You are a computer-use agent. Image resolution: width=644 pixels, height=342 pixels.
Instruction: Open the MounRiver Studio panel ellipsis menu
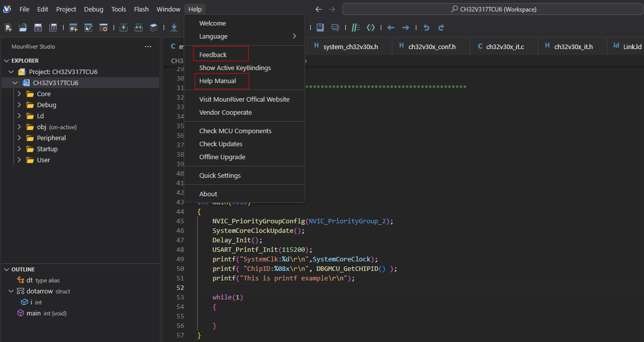coord(148,47)
